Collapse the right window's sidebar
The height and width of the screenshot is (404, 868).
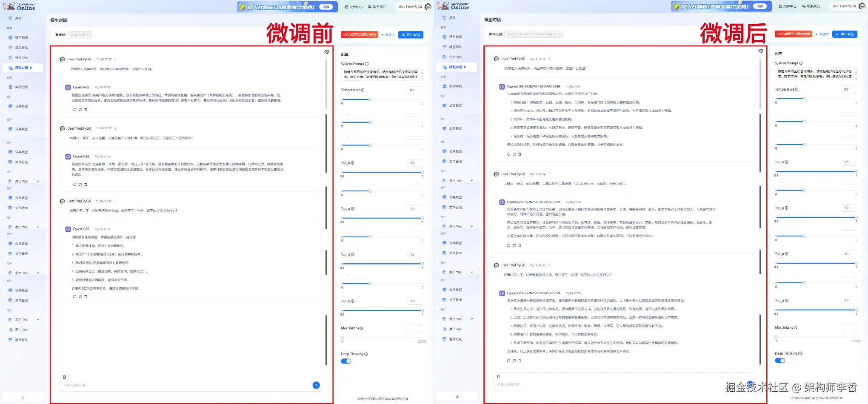point(457,396)
